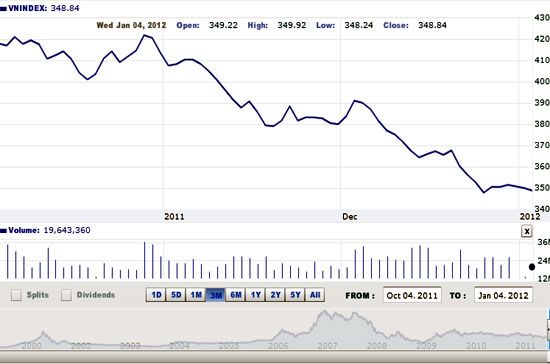This screenshot has height=364, width=550.
Task: Click the Low value 348.24
Action: coord(358,25)
